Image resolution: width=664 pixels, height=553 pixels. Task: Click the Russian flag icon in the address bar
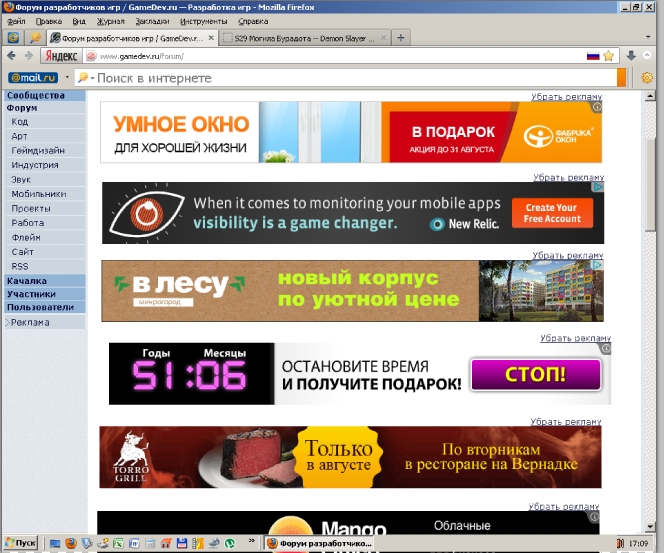[593, 56]
